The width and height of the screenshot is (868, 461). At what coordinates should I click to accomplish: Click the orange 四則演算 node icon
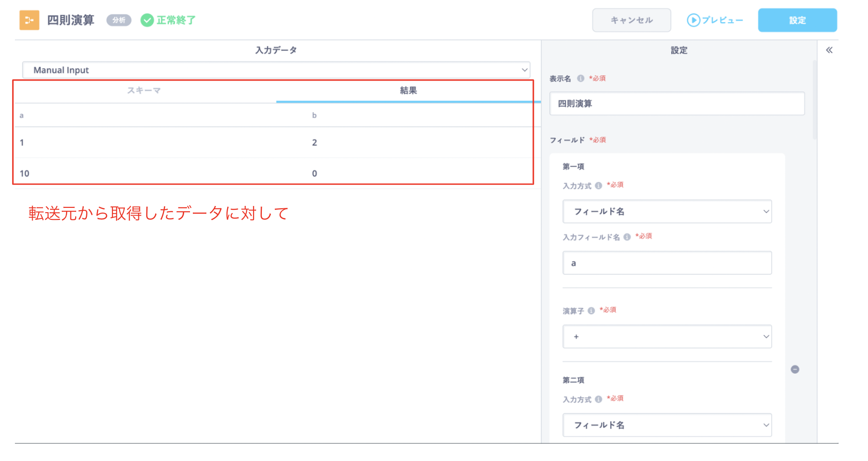29,20
